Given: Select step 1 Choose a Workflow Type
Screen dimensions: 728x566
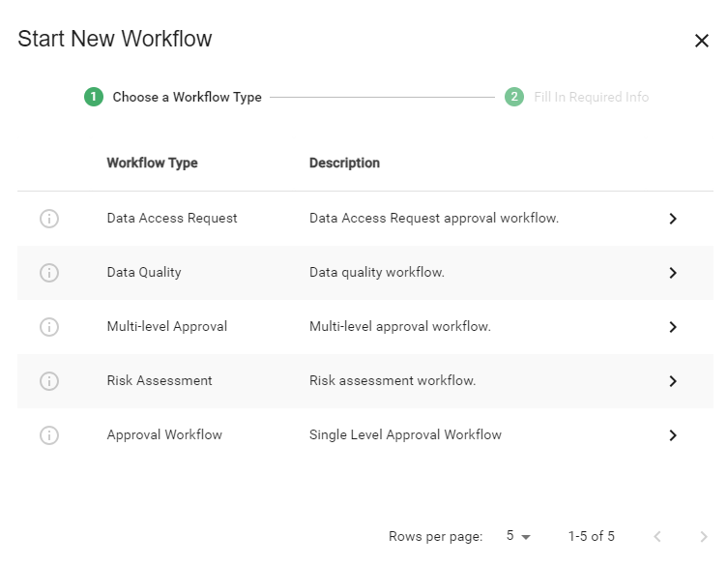Looking at the screenshot, I should click(x=173, y=97).
